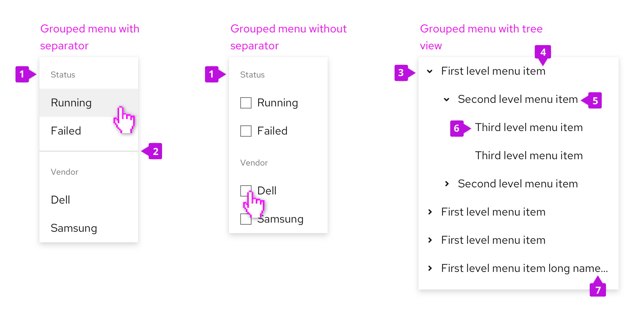The width and height of the screenshot is (644, 317).
Task: Tick the Running checkbox
Action: [x=246, y=103]
